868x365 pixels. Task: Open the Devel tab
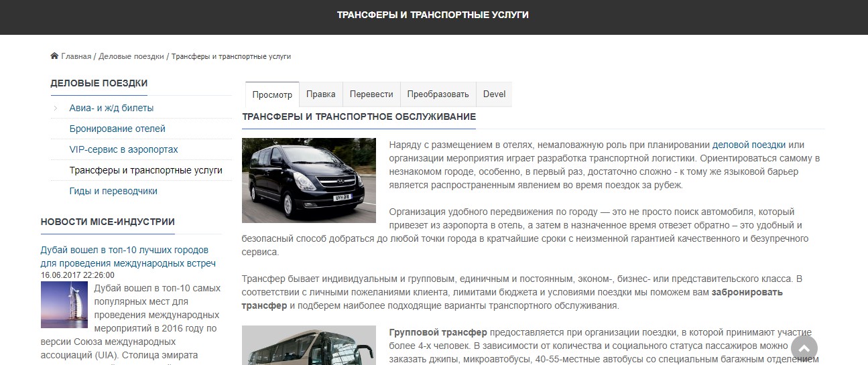tap(495, 94)
